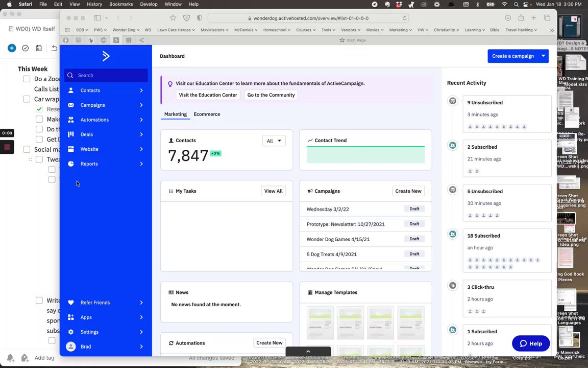
Task: Open the first Manage Templates thumbnail
Action: 320,323
